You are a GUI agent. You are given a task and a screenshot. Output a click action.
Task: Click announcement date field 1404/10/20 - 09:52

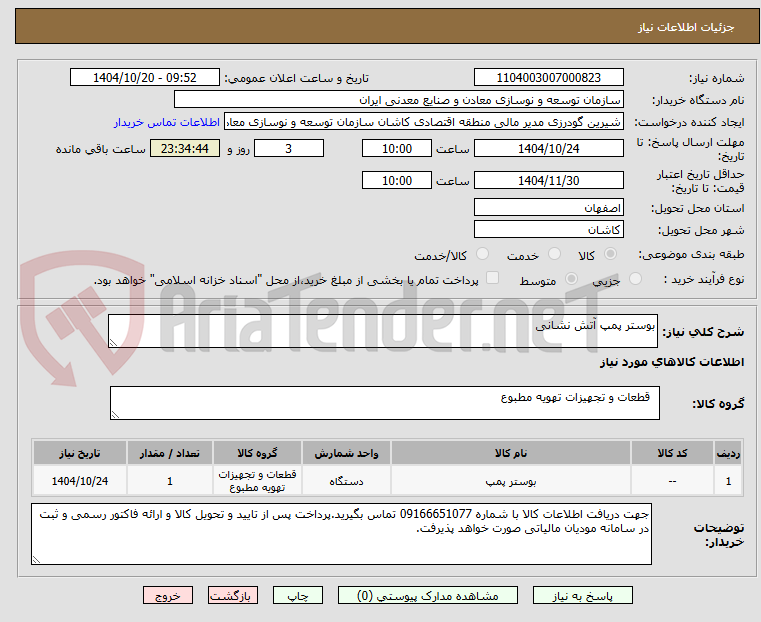click(x=145, y=78)
